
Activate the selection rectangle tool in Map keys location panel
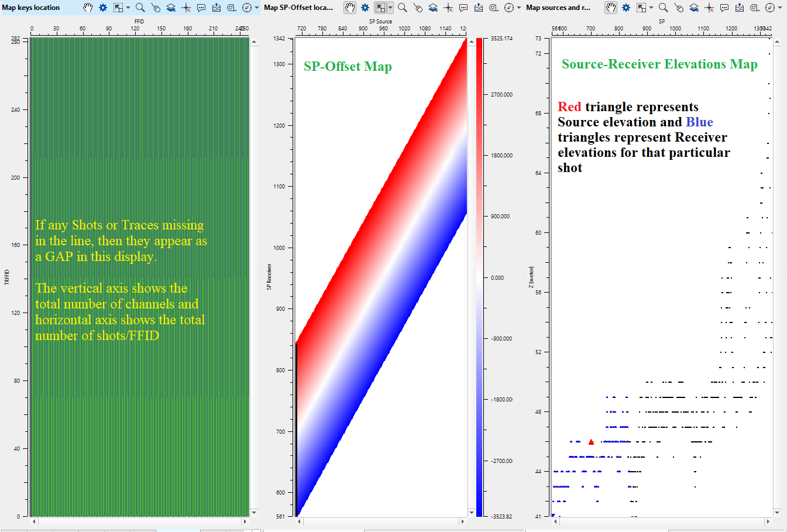click(x=118, y=8)
